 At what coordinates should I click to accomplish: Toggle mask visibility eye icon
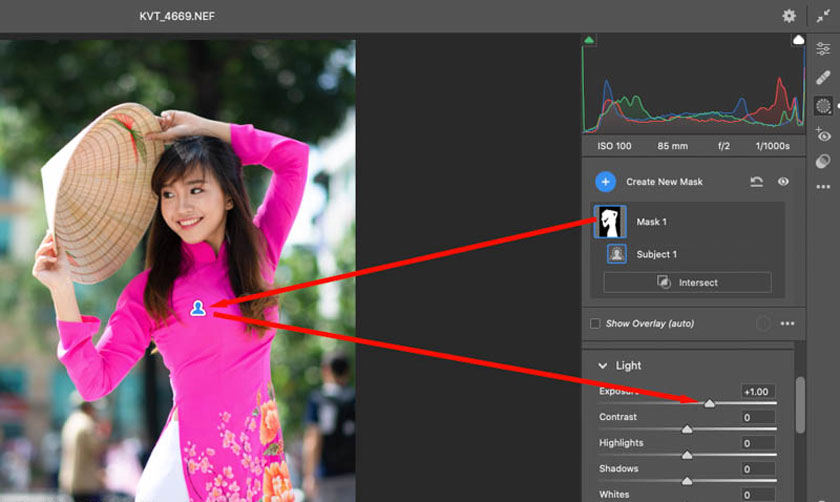point(783,182)
